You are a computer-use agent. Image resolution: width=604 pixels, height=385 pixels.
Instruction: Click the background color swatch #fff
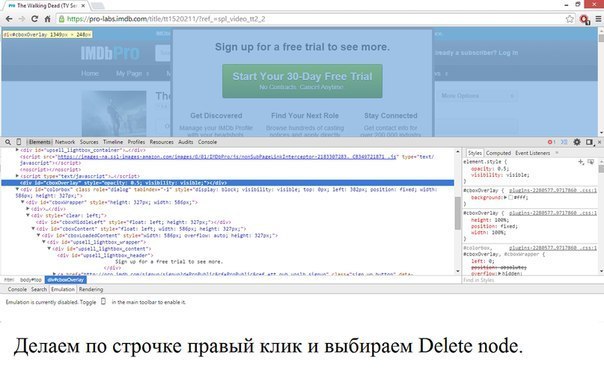point(510,197)
